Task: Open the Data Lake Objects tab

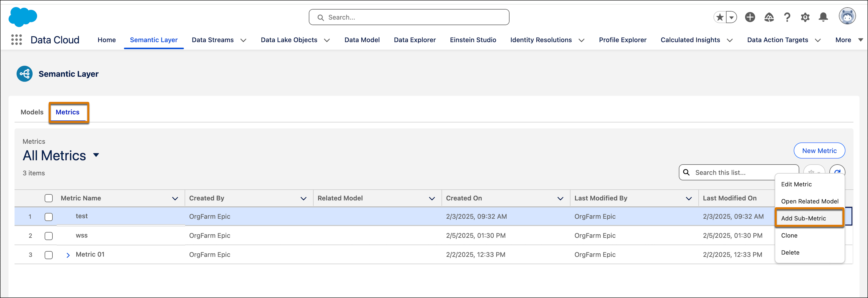Action: pyautogui.click(x=289, y=40)
